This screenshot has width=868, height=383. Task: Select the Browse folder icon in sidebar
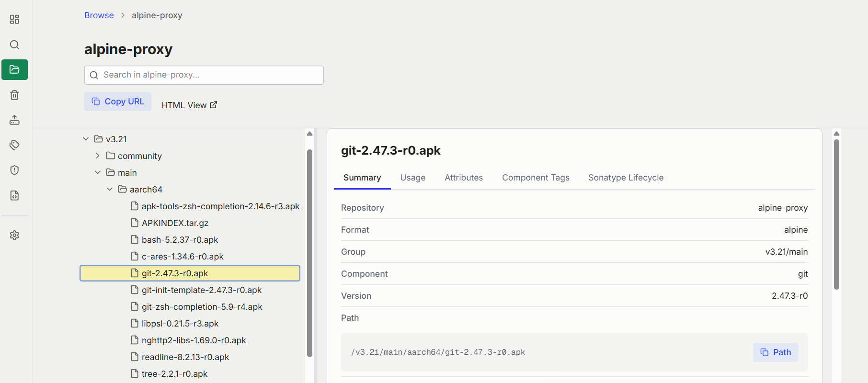14,69
